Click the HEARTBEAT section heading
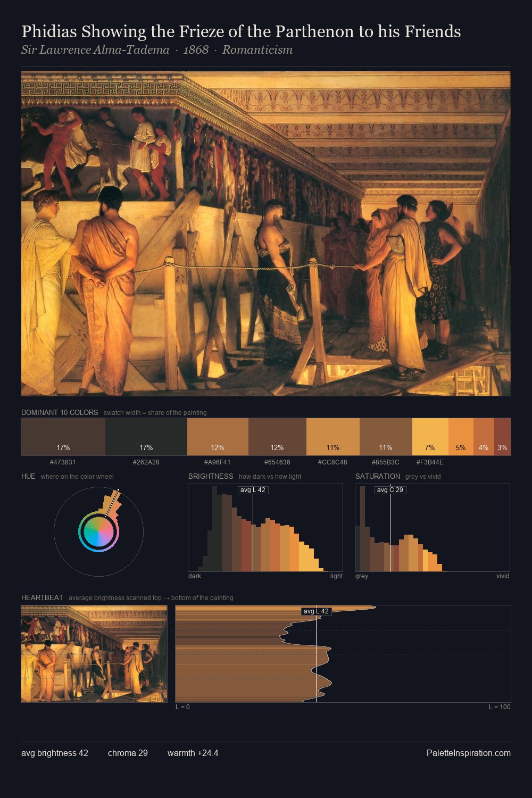 click(42, 597)
